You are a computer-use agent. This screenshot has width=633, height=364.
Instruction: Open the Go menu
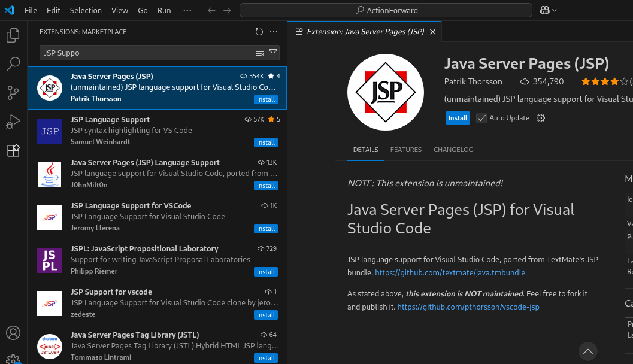point(143,11)
